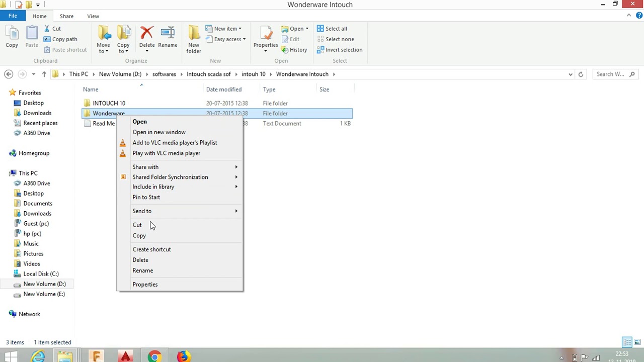Choose Add to VLC media player's Playlist
Image resolution: width=644 pixels, height=362 pixels.
(175, 143)
